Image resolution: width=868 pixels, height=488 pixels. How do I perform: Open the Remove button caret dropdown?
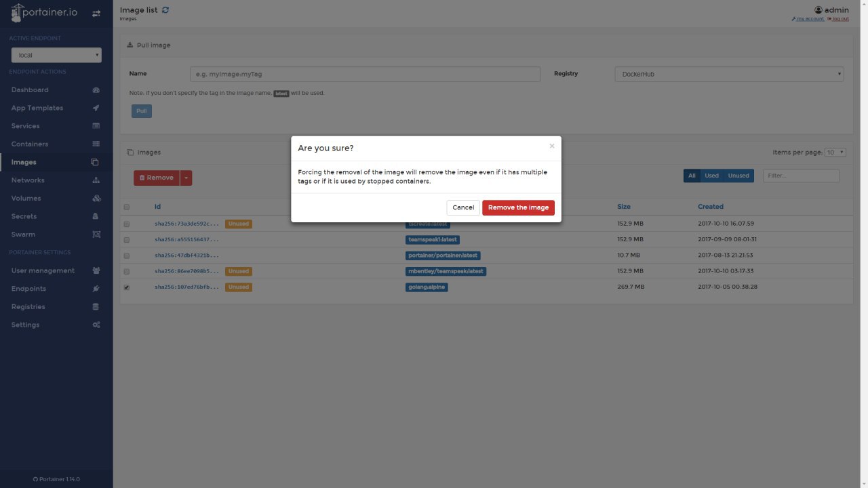[186, 178]
